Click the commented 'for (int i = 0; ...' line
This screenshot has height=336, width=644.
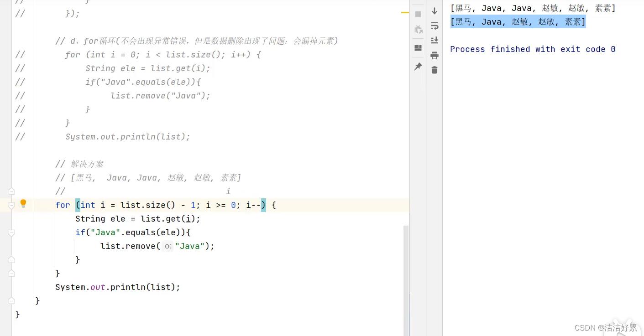click(x=163, y=55)
